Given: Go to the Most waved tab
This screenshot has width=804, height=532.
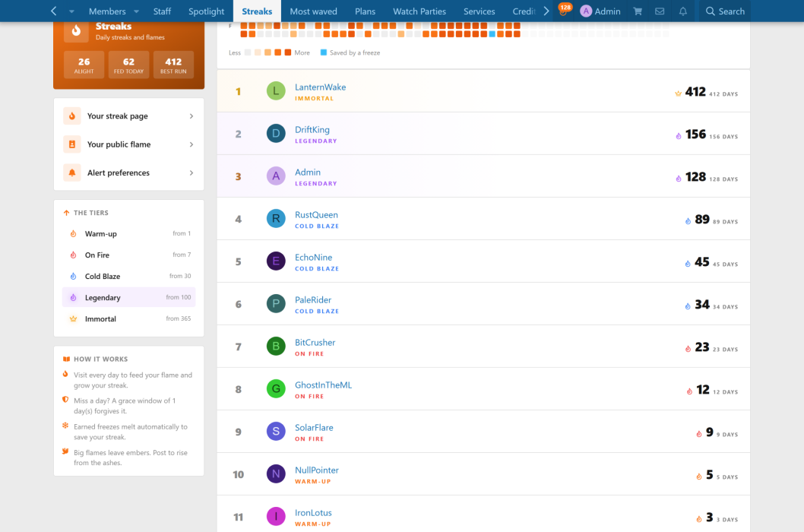Looking at the screenshot, I should point(313,11).
